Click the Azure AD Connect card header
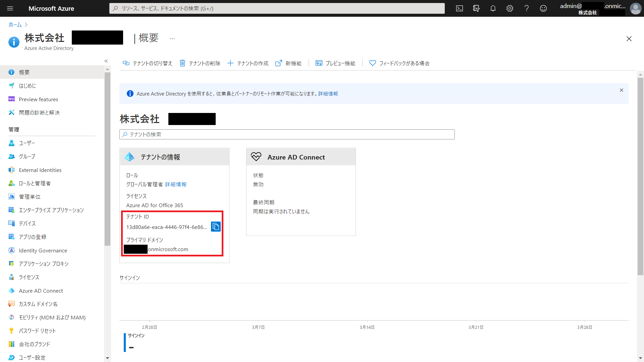Image resolution: width=644 pixels, height=362 pixels. pos(301,157)
